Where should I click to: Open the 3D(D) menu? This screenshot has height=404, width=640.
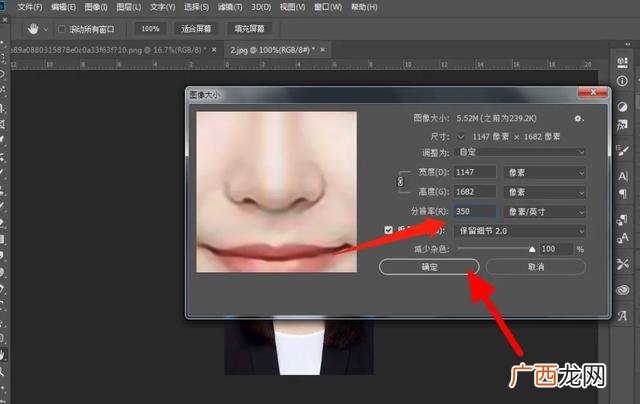click(x=261, y=7)
